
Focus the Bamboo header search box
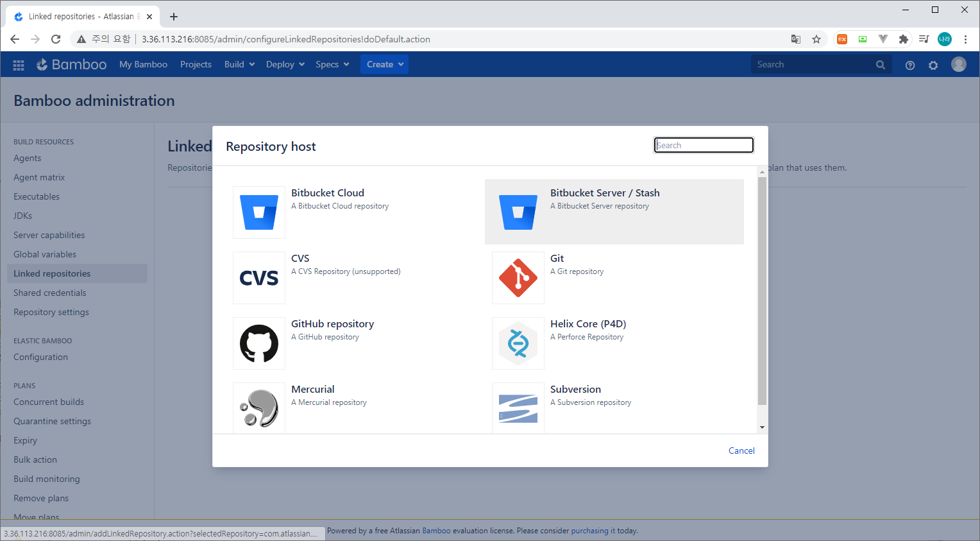click(822, 64)
